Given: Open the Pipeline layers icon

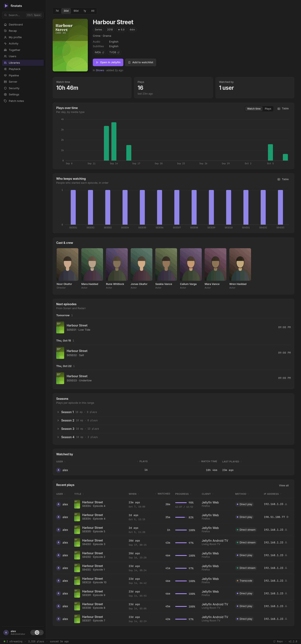Looking at the screenshot, I should tap(5, 76).
